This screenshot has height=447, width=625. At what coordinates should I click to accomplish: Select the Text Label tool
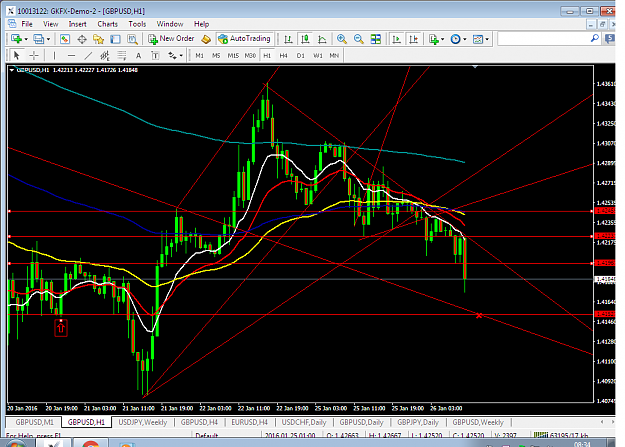coord(155,55)
